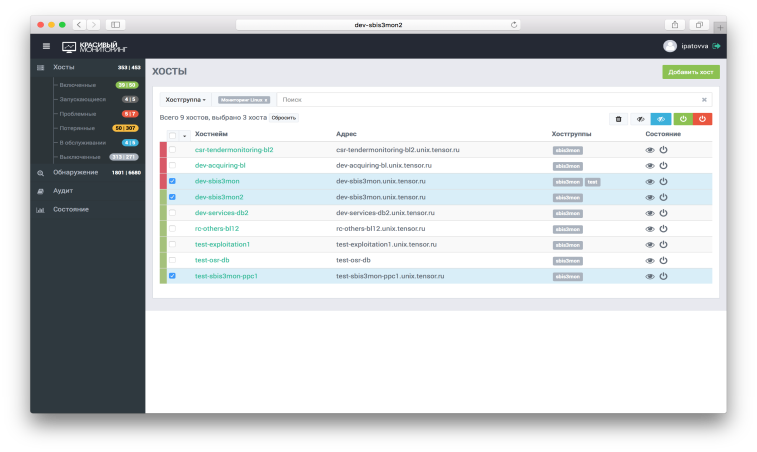
Task: Click the Сбросить selection button
Action: coord(284,118)
